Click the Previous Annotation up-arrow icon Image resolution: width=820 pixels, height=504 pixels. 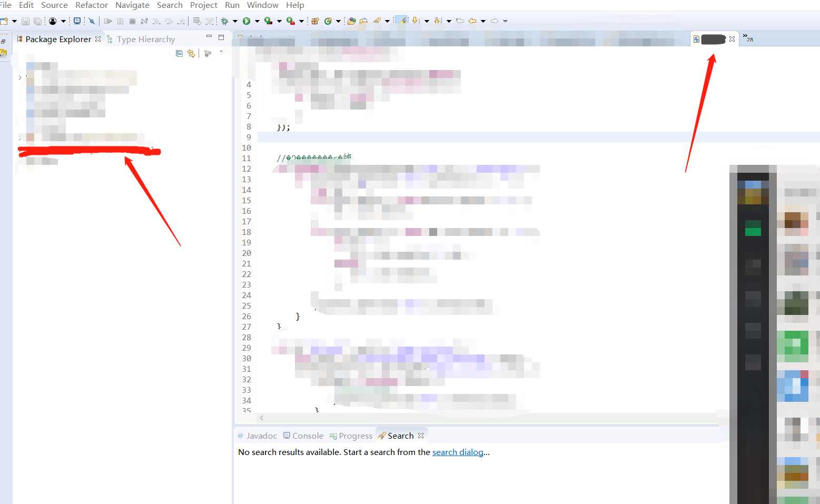pyautogui.click(x=437, y=21)
